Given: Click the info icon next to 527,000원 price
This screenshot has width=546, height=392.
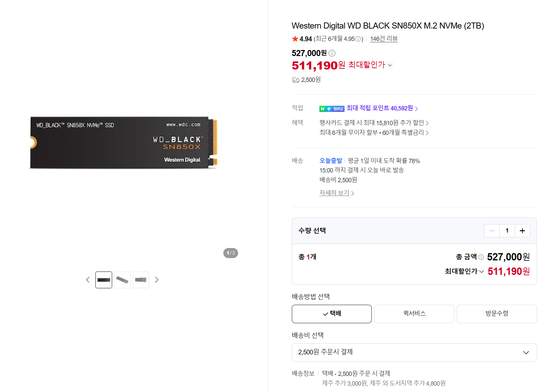Looking at the screenshot, I should point(332,53).
